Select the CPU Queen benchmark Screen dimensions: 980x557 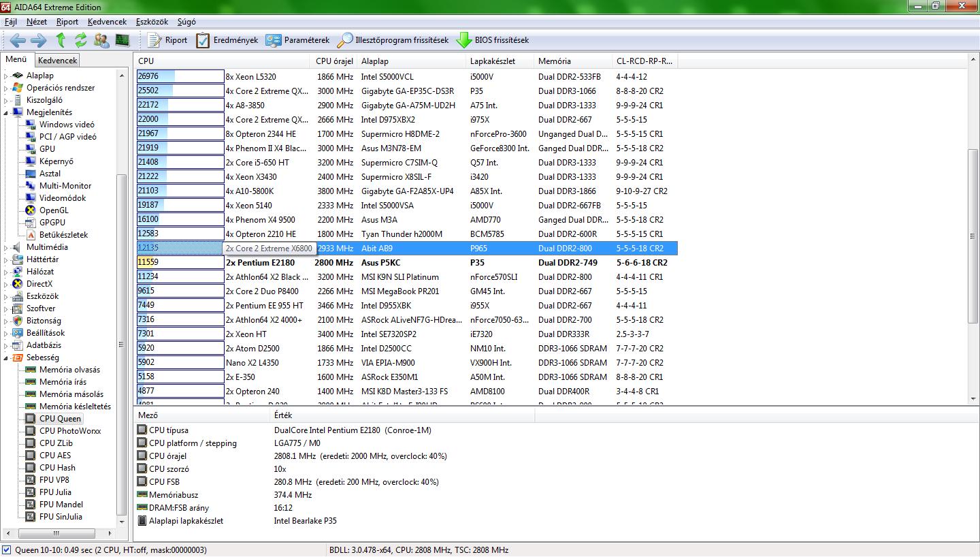click(60, 419)
